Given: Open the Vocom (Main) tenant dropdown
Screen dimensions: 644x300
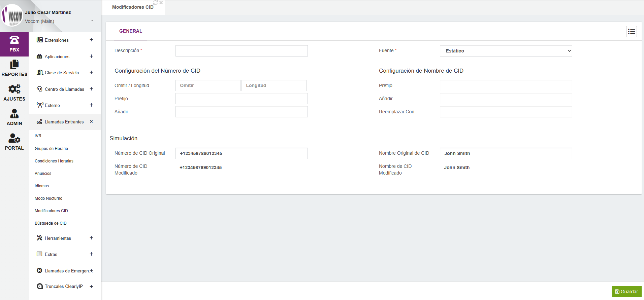Looking at the screenshot, I should 61,21.
